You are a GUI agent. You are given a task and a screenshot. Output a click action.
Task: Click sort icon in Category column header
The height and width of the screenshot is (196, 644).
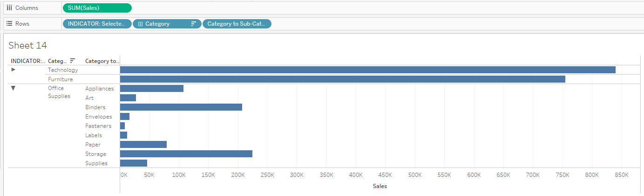[x=72, y=61]
